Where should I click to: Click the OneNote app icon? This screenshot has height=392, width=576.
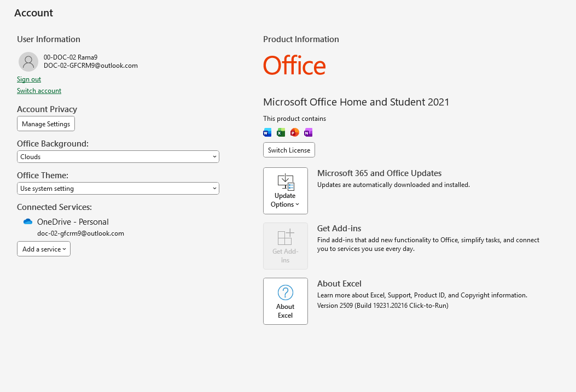coord(309,132)
